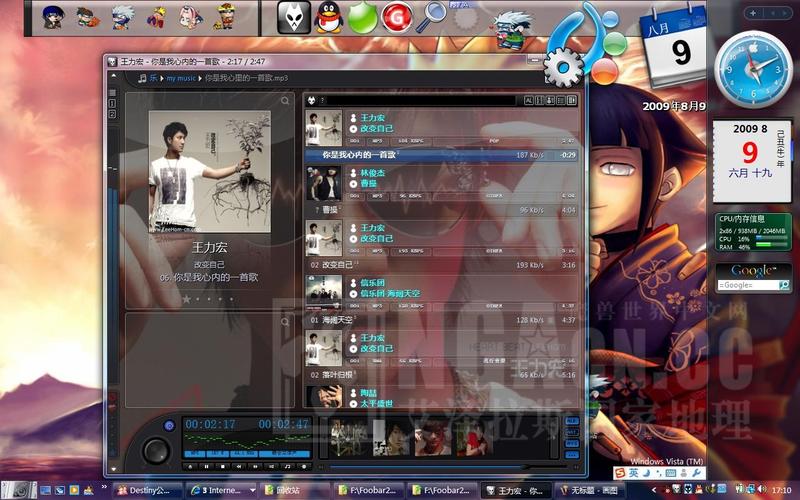This screenshot has width=800, height=500.
Task: Click the '乐' breadcrumb folder
Action: coord(153,78)
